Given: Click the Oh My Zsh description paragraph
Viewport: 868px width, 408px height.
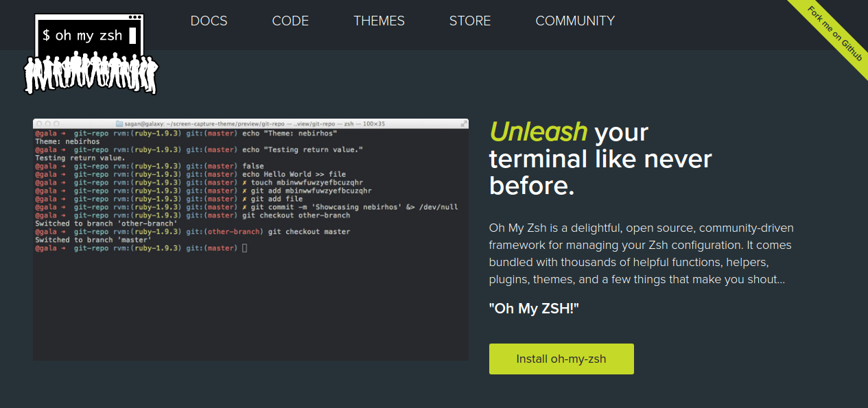Looking at the screenshot, I should point(641,254).
